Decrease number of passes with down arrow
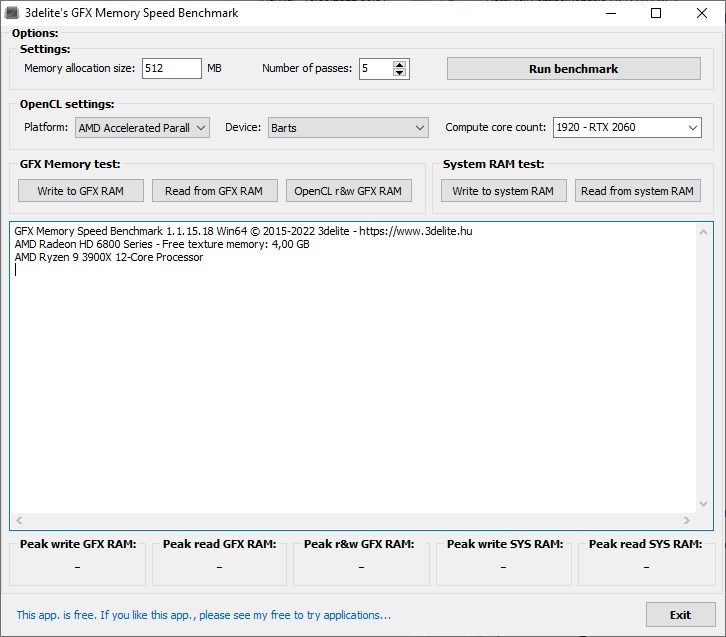The image size is (726, 637). click(400, 73)
